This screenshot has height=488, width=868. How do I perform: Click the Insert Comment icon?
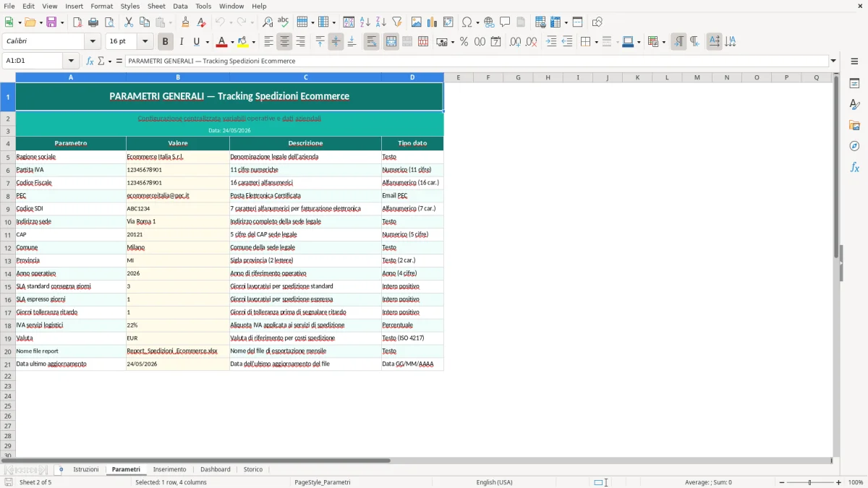coord(505,22)
